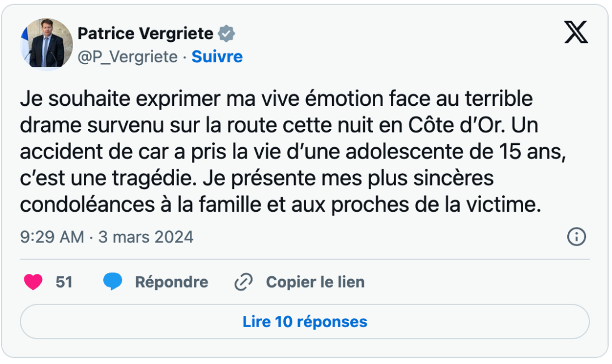Click the Copier le lien text
The height and width of the screenshot is (364, 612).
tap(315, 282)
